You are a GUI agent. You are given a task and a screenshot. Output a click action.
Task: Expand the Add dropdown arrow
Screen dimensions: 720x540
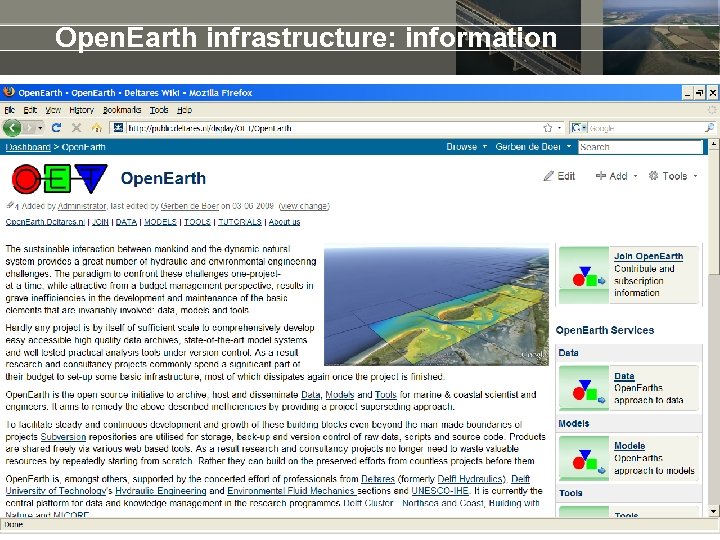[x=636, y=176]
